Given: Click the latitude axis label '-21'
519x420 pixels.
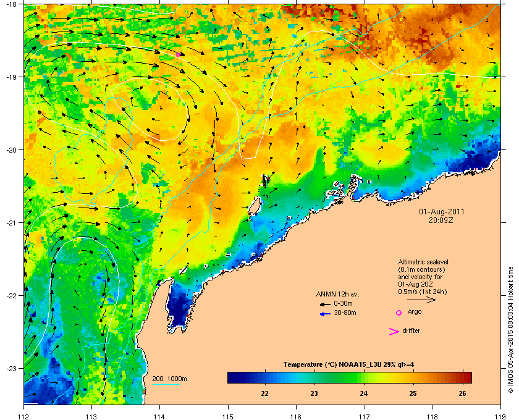Looking at the screenshot, I should tap(11, 223).
